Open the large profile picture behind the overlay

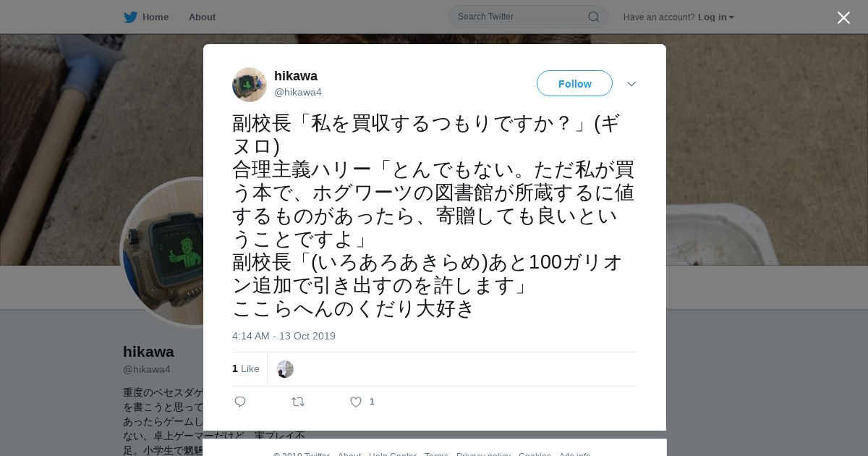click(x=163, y=253)
